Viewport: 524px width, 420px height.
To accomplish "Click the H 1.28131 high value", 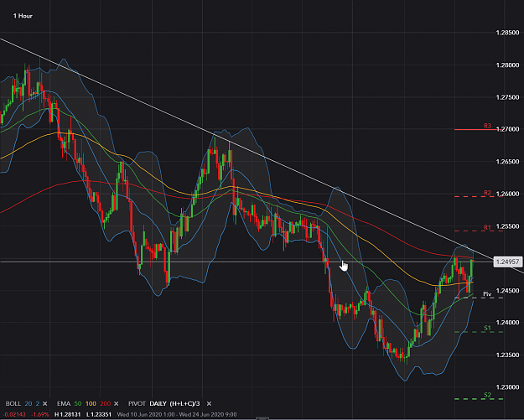I will point(68,414).
